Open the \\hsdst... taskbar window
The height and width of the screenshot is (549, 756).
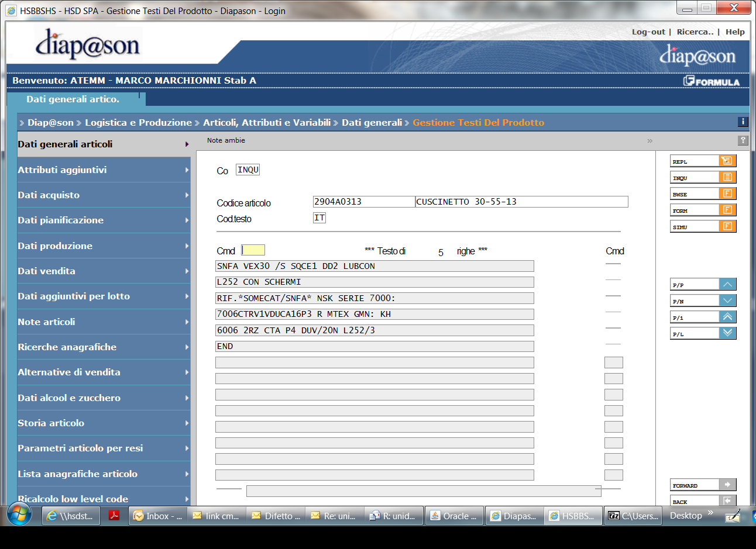coord(71,516)
